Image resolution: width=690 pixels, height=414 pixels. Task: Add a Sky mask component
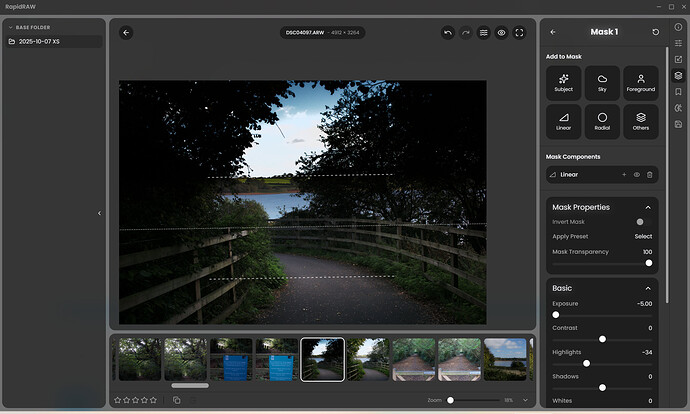coord(602,82)
